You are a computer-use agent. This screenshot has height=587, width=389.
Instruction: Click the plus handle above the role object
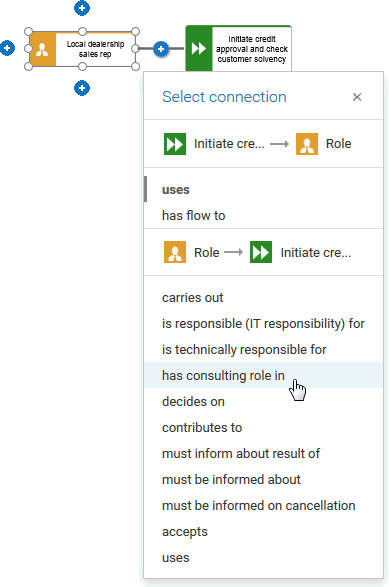click(x=82, y=8)
